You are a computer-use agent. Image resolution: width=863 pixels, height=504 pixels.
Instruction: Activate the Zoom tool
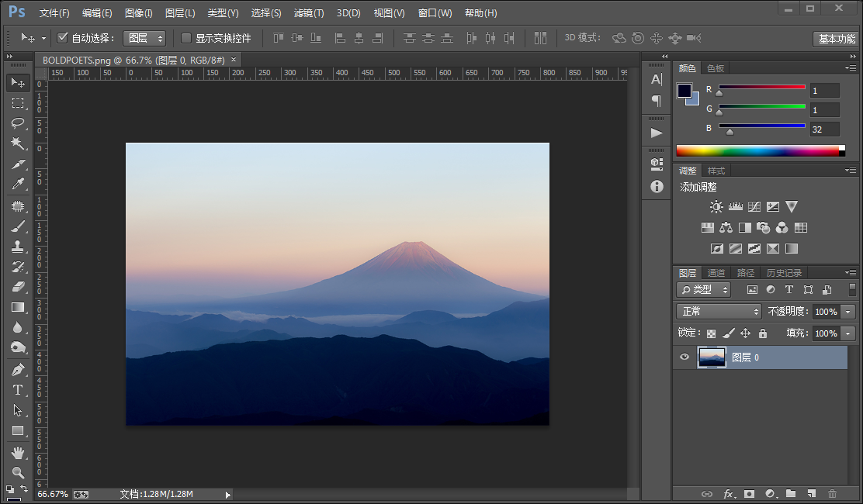tap(18, 472)
